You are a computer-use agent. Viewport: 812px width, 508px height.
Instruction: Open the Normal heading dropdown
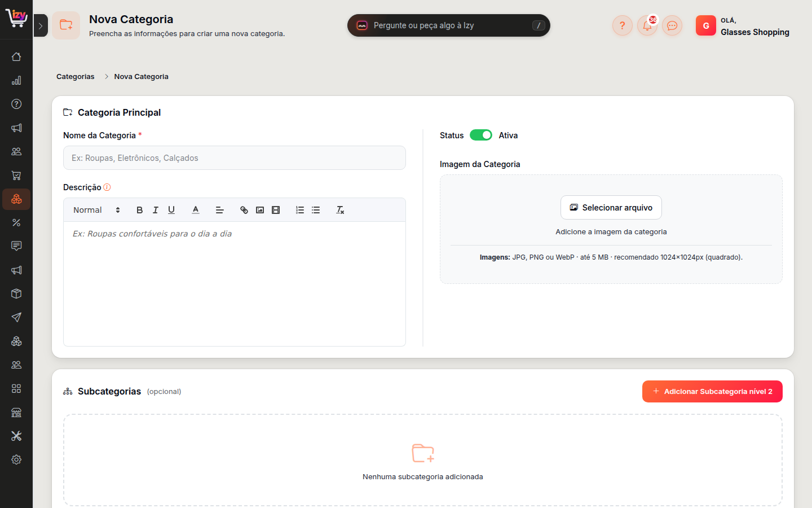pyautogui.click(x=96, y=210)
